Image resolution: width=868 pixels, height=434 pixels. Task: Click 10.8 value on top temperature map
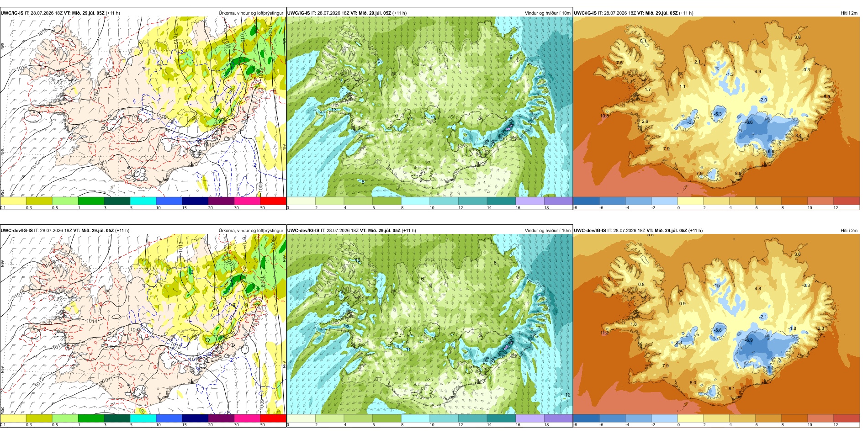[604, 116]
